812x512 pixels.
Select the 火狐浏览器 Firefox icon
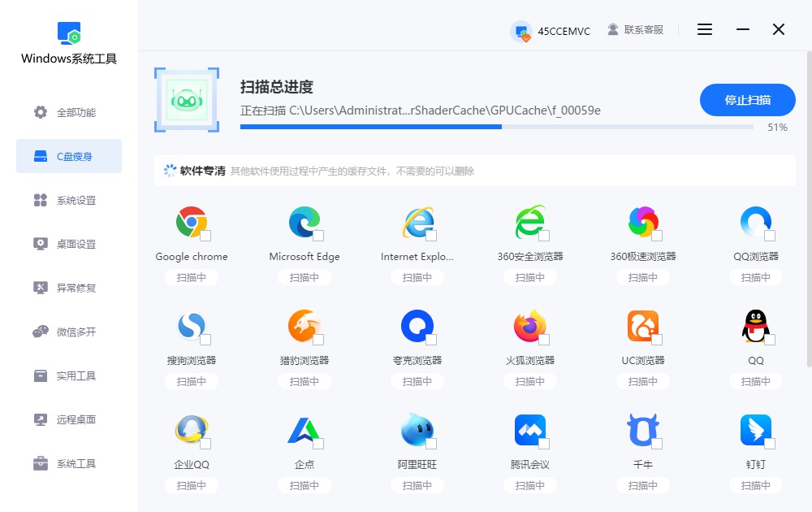pyautogui.click(x=530, y=327)
